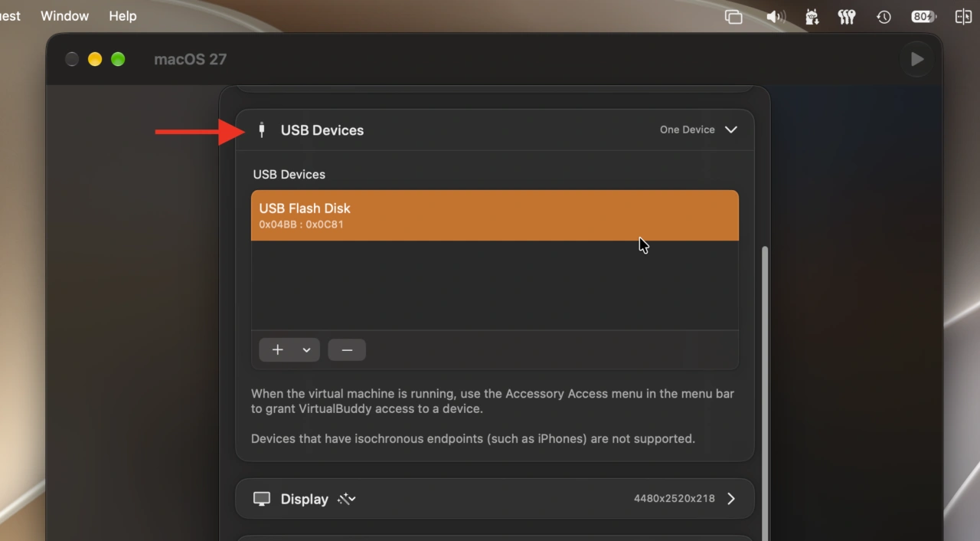Remove device with the minus button

[347, 350]
